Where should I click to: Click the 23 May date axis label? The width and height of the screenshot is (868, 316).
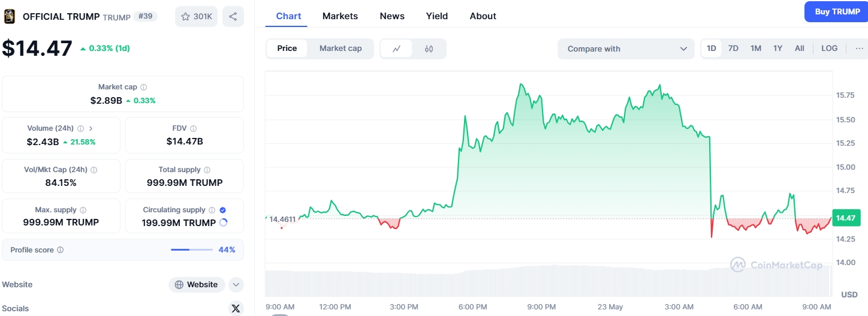coord(610,307)
